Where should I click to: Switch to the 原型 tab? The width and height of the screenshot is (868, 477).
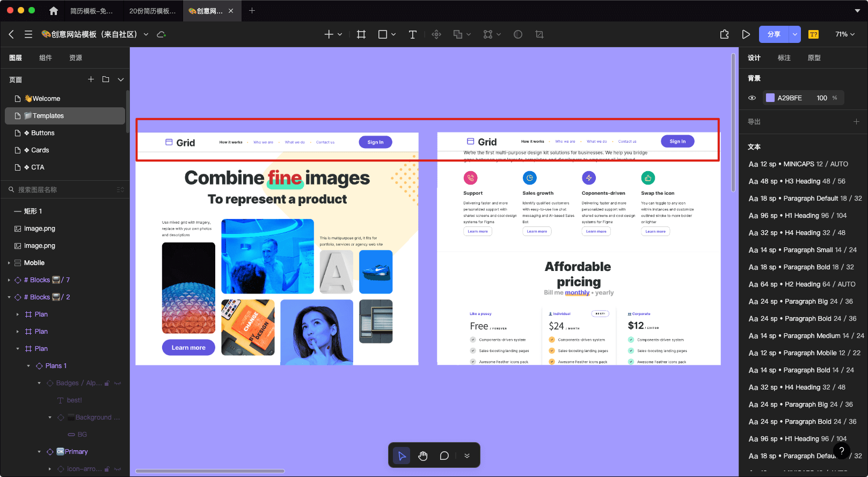tap(814, 58)
